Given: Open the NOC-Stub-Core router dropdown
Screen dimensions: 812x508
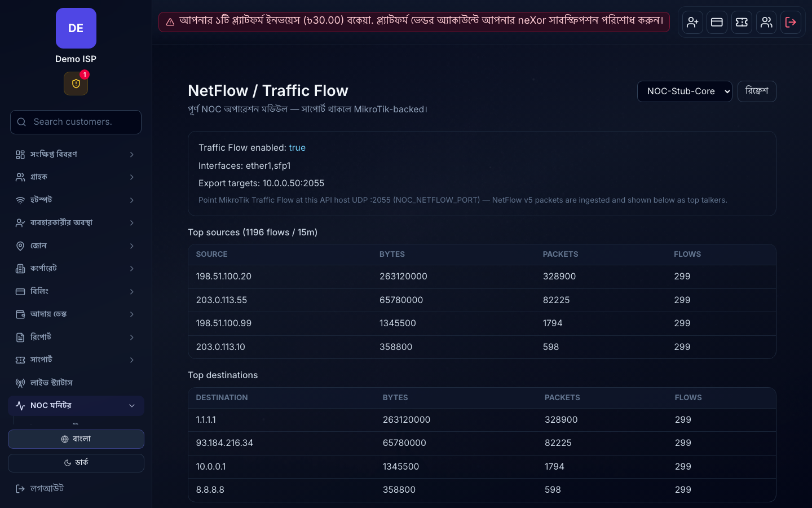Looking at the screenshot, I should pyautogui.click(x=685, y=91).
